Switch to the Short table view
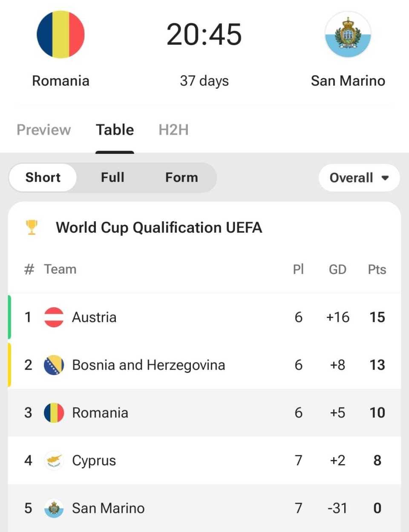The height and width of the screenshot is (532, 409). [x=43, y=177]
